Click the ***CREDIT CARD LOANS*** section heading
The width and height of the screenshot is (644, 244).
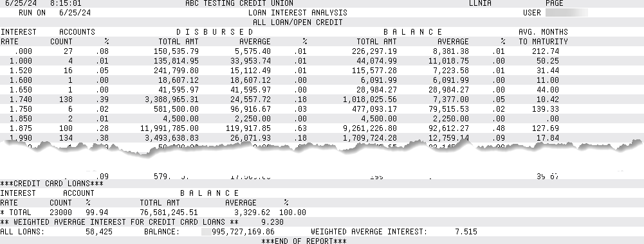(51, 183)
